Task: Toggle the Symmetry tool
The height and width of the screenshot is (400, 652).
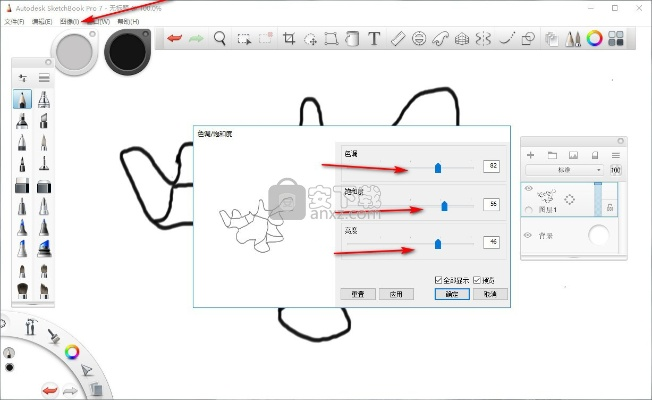Action: click(x=483, y=39)
